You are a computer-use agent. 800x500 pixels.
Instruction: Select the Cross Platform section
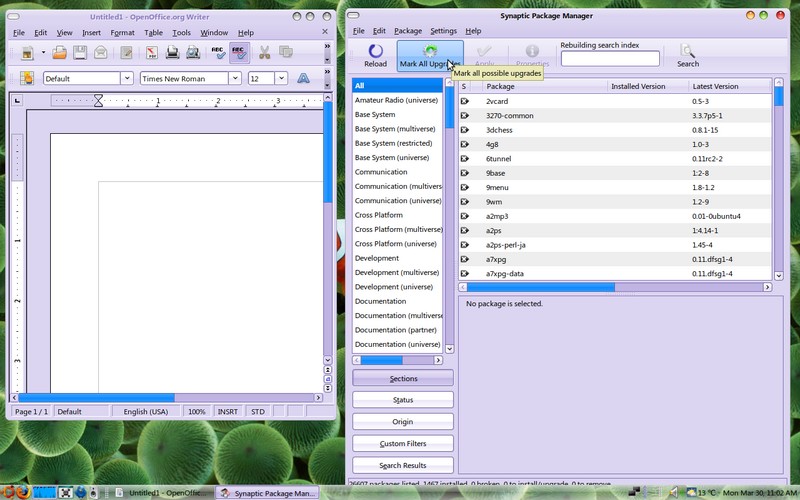point(397,215)
